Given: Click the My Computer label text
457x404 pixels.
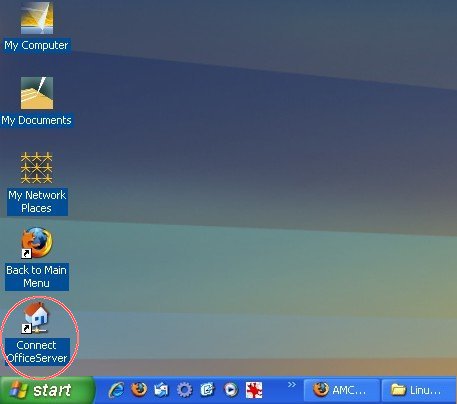Looking at the screenshot, I should 36,45.
